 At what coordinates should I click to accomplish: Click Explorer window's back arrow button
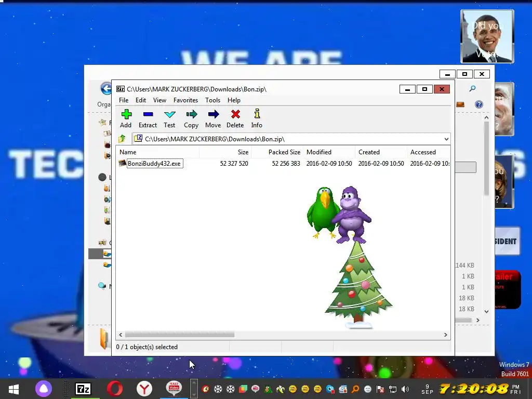105,88
